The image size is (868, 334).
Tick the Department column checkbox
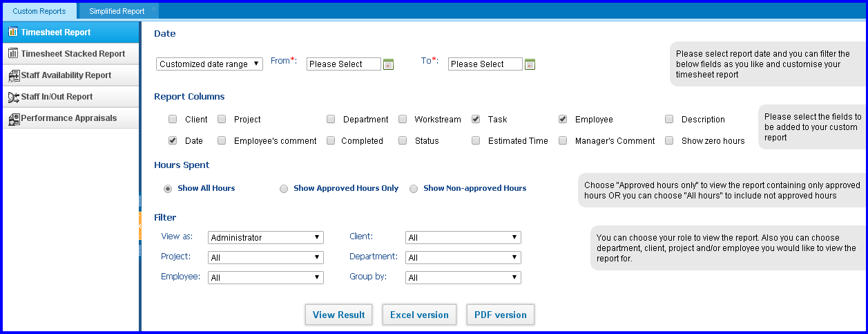(331, 119)
